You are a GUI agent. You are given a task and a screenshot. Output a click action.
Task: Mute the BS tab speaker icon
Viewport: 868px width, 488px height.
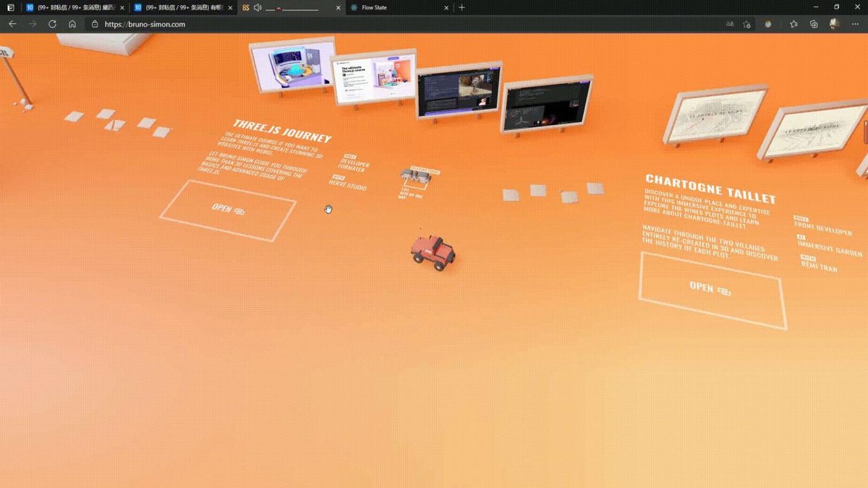click(x=258, y=7)
